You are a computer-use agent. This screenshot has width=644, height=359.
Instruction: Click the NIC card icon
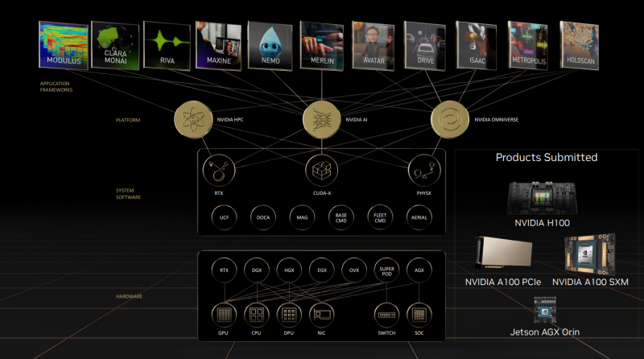(321, 315)
